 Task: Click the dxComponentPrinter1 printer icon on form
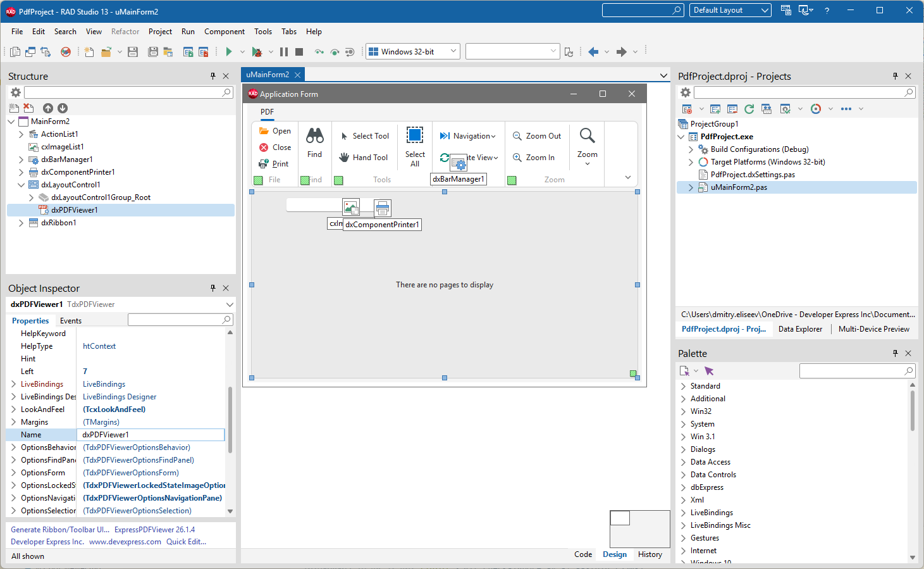point(383,208)
